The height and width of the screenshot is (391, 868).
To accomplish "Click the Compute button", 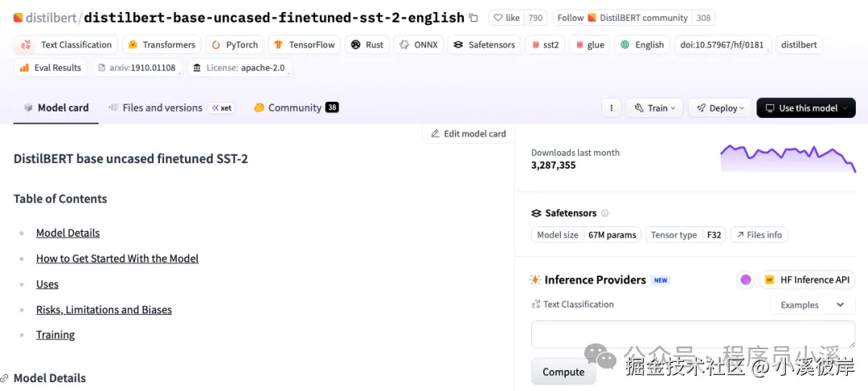I will click(563, 372).
